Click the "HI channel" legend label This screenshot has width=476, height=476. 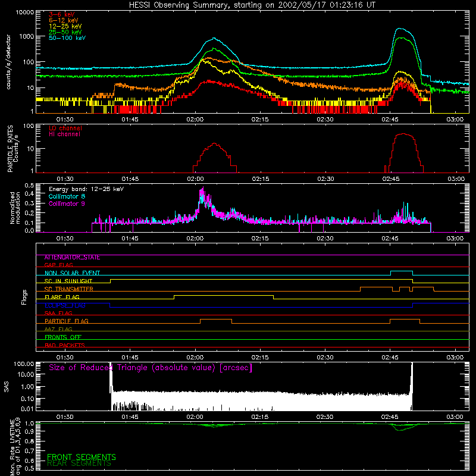64,134
